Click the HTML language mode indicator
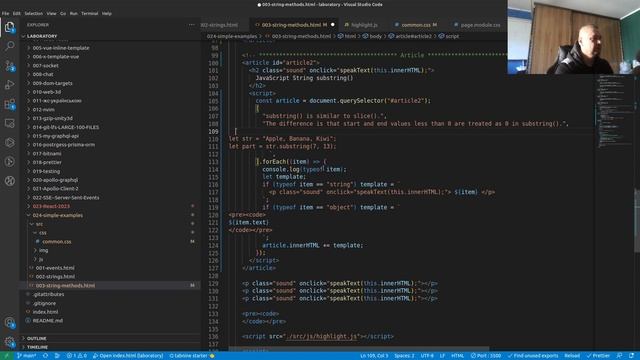This screenshot has width=640, height=360. tap(458, 356)
